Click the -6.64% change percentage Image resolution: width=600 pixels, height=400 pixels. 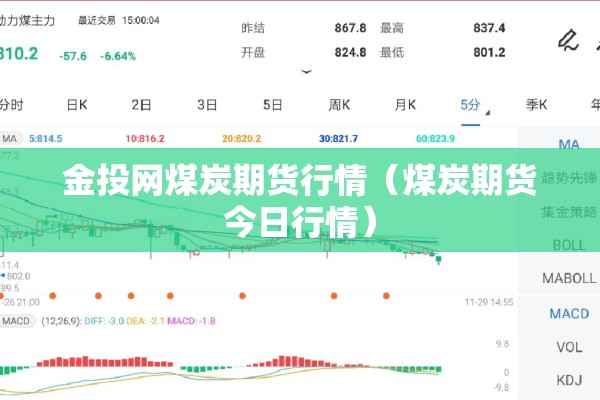click(x=118, y=56)
